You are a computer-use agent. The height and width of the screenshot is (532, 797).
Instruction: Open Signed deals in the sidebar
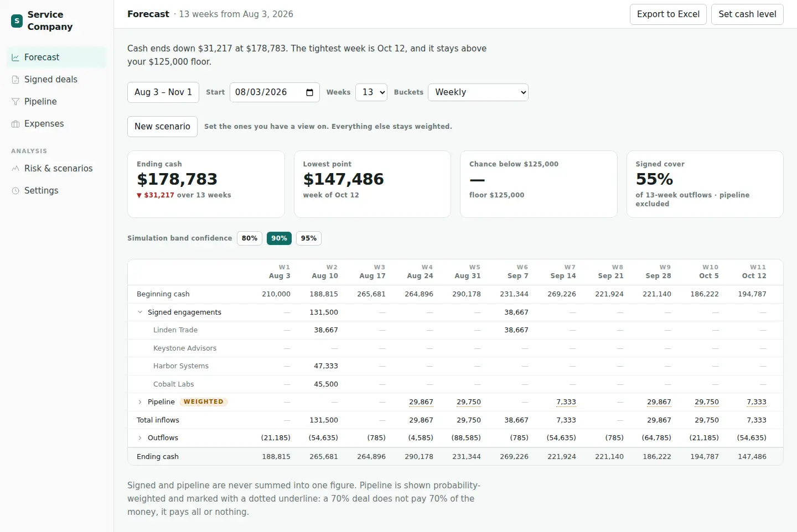click(56, 80)
